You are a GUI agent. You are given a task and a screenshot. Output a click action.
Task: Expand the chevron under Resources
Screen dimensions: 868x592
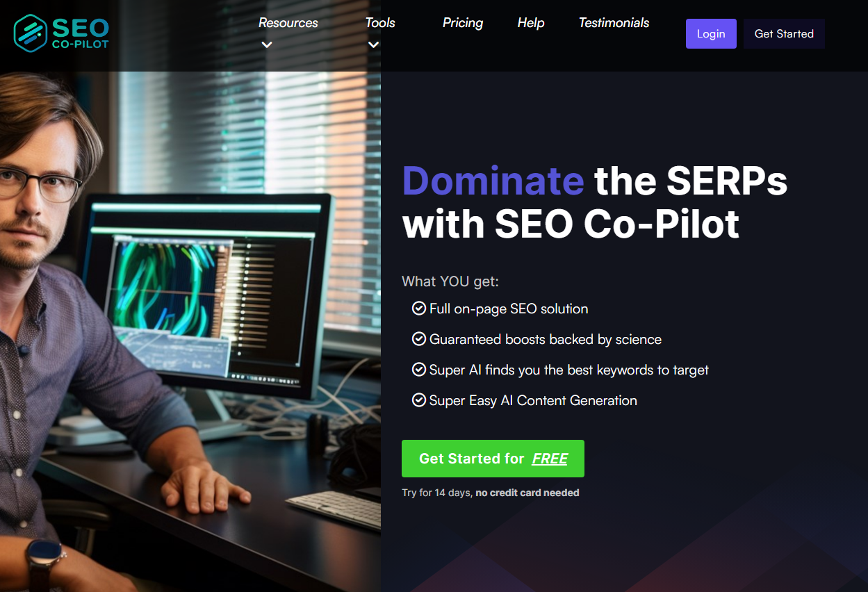coord(266,45)
